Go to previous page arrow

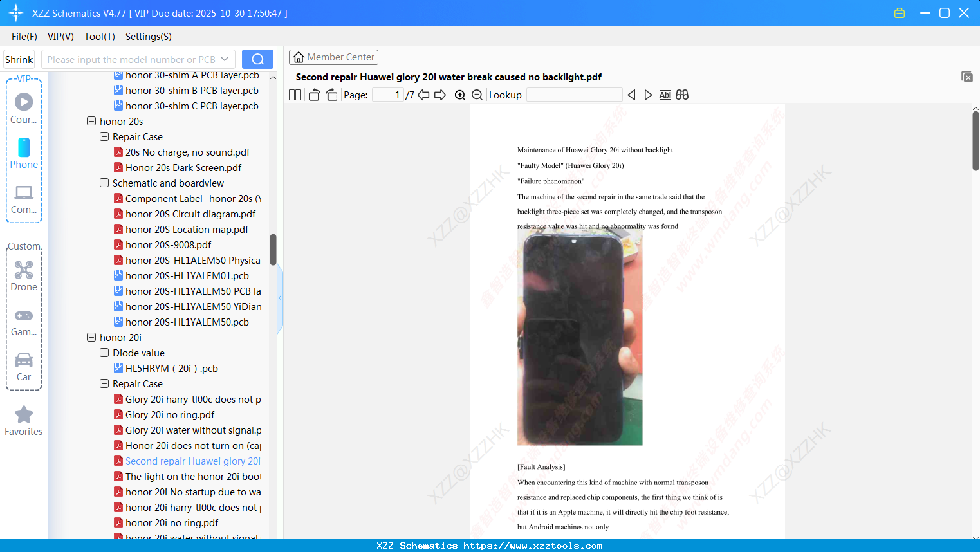coord(423,95)
